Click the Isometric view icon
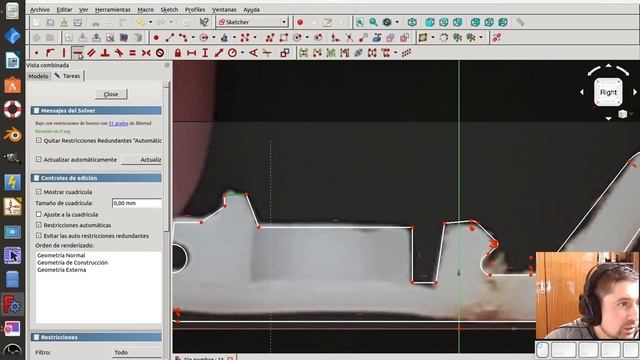Viewport: 640px width, 360px height. (x=412, y=22)
